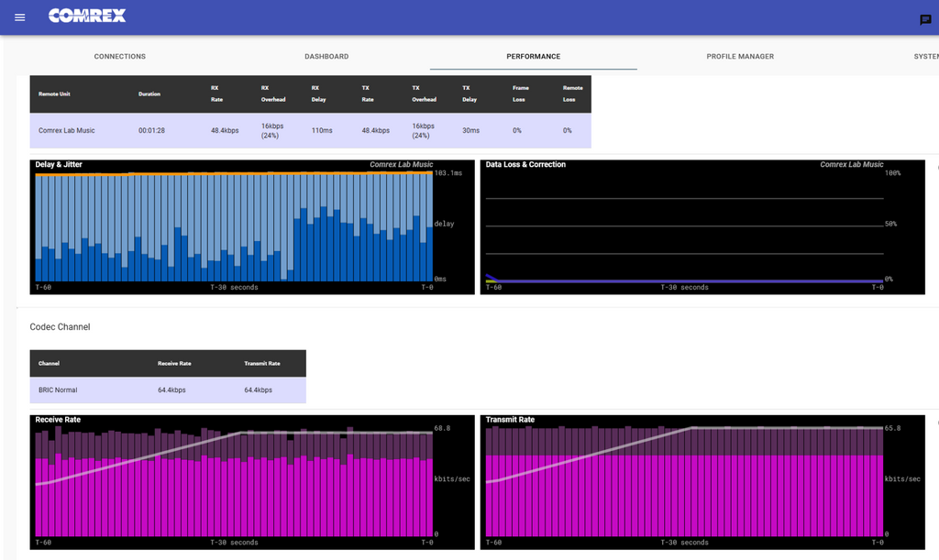Open the Dashboard tab
Viewport: 939px width, 560px height.
pyautogui.click(x=326, y=57)
